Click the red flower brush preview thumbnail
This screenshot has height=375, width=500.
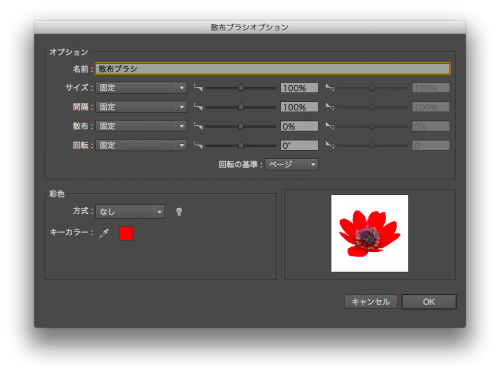click(x=369, y=233)
